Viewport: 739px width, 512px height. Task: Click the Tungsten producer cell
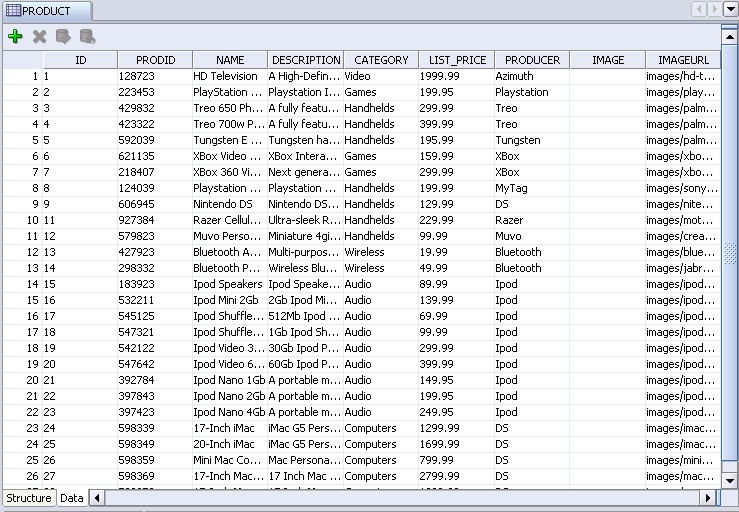532,140
